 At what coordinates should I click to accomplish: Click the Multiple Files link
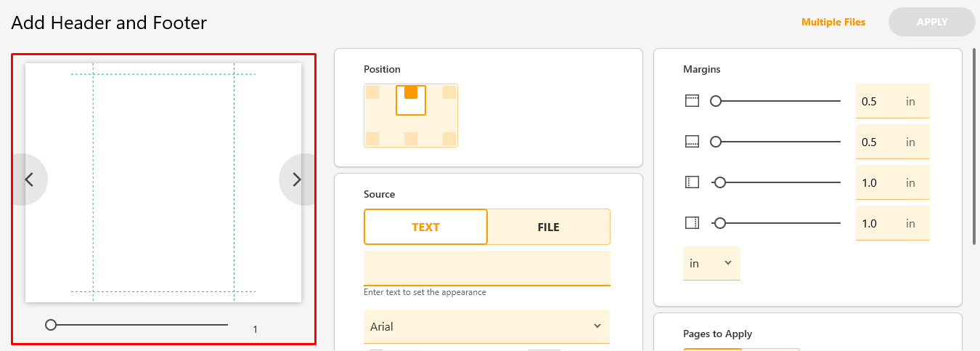click(833, 23)
